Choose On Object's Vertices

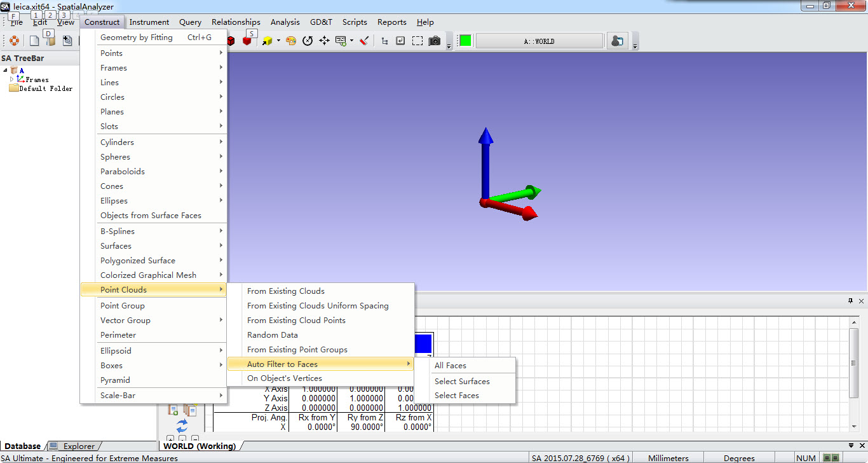(320, 378)
